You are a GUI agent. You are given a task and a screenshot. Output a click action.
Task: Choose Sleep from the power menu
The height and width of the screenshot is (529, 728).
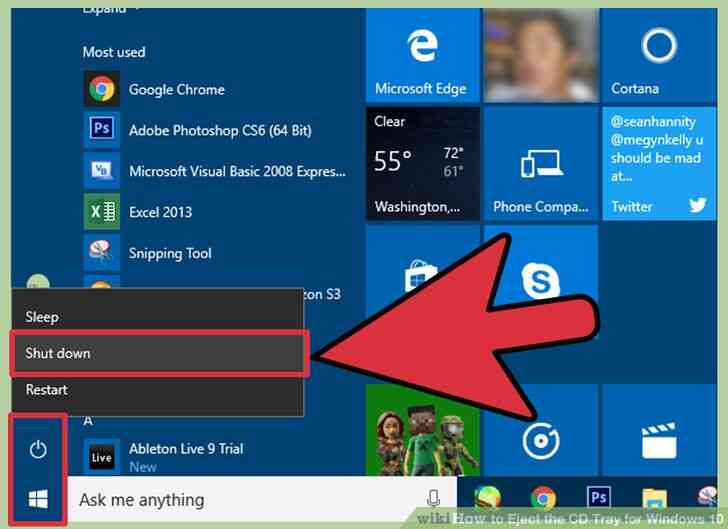coord(158,317)
